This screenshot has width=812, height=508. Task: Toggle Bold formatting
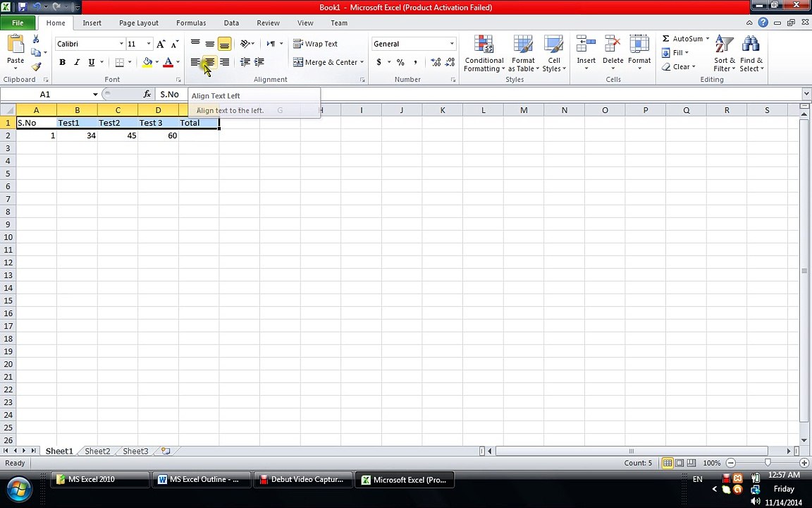pos(62,62)
